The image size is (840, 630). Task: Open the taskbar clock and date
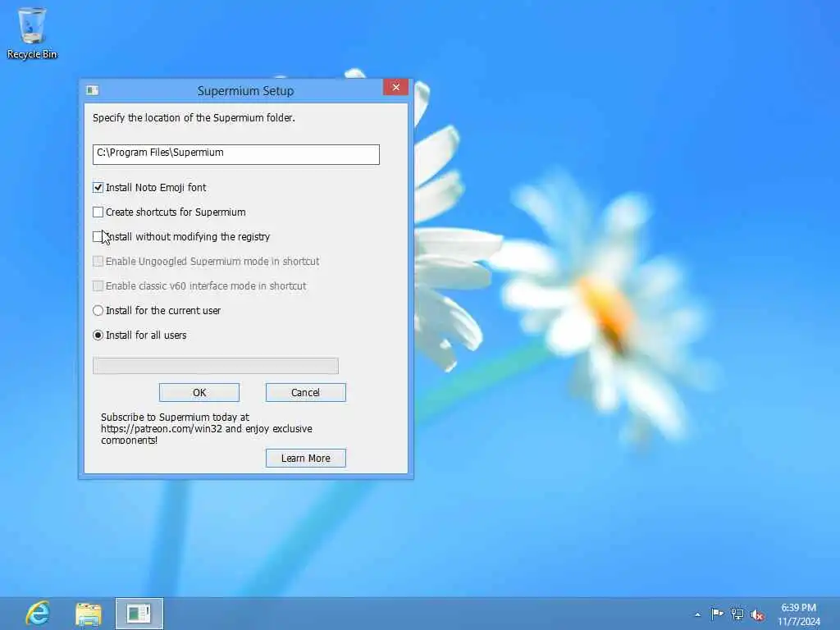pos(799,614)
